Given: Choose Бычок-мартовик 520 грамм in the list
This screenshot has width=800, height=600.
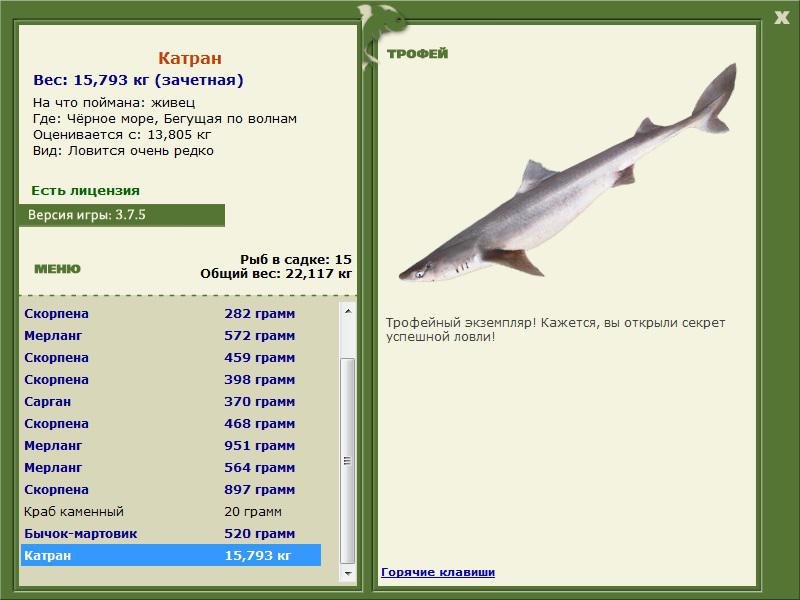Looking at the screenshot, I should point(171,533).
